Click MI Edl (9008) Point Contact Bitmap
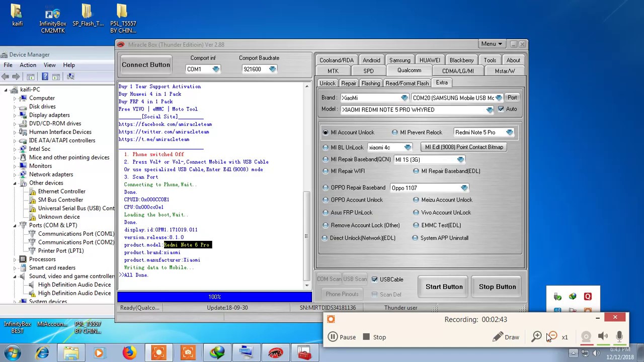Screen dimensions: 644x362 click(x=464, y=147)
